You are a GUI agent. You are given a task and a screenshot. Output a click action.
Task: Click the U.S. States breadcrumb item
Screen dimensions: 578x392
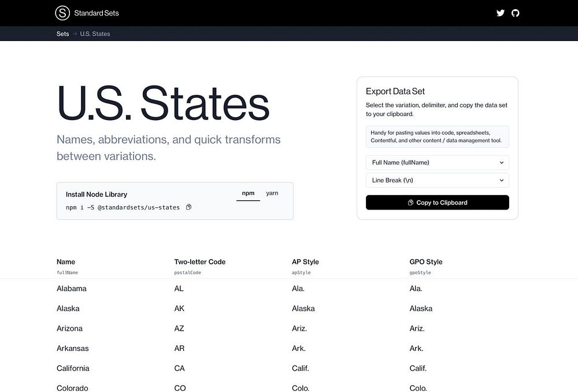95,34
